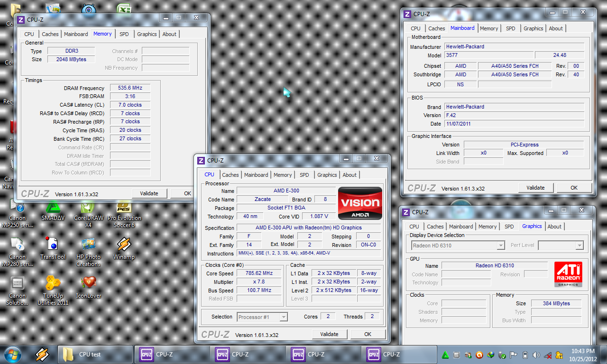Click the ATI Radeon Graphics logo
607x364 pixels.
pos(568,274)
